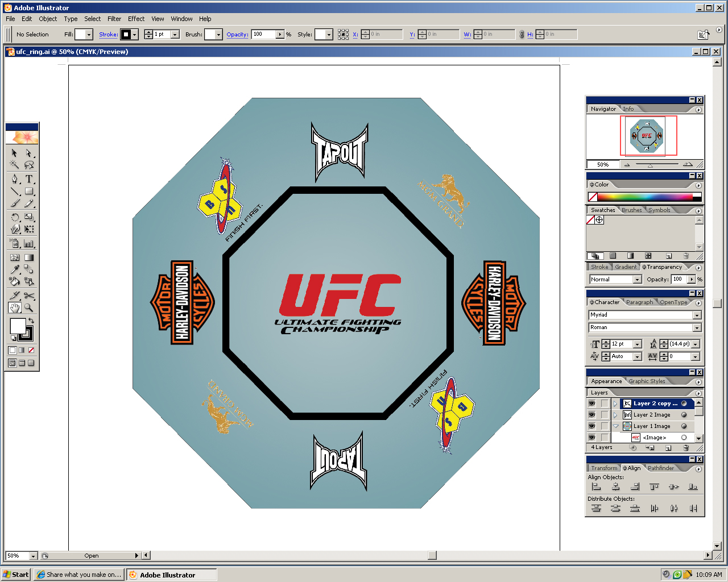The width and height of the screenshot is (728, 582).
Task: Select the Lasso tool
Action: 29,165
